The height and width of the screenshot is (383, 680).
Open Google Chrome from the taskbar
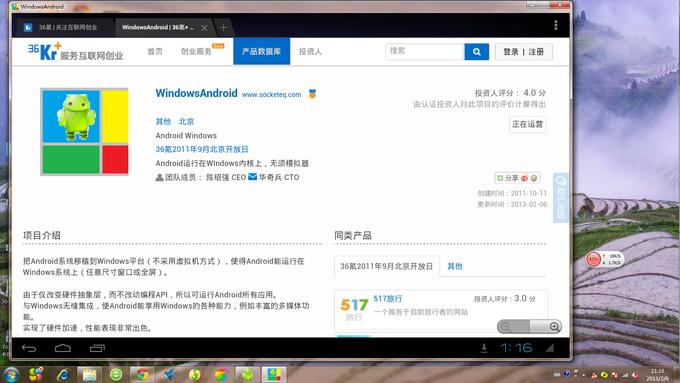point(141,375)
